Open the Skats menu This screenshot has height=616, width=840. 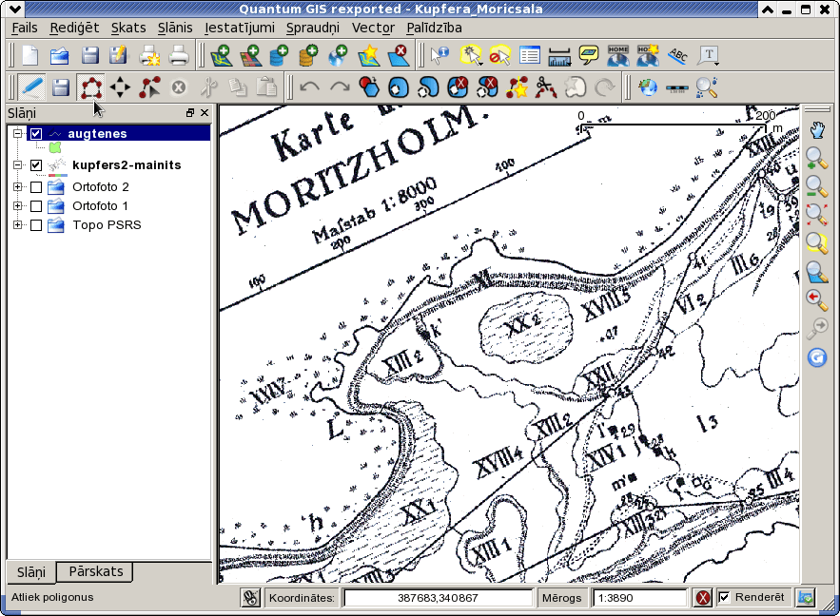pyautogui.click(x=128, y=28)
